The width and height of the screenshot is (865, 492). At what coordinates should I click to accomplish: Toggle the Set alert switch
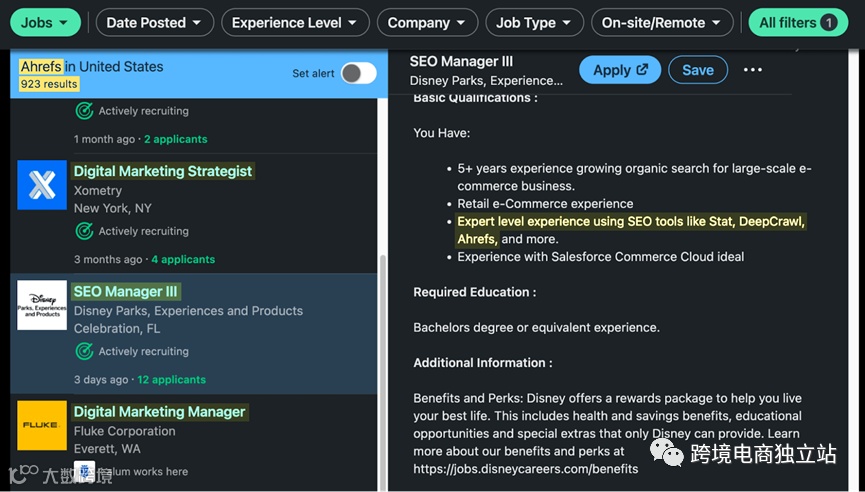point(358,73)
